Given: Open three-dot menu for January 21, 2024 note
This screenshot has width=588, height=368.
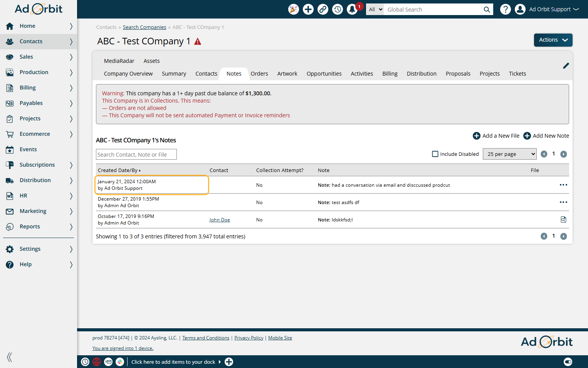Looking at the screenshot, I should 563,185.
